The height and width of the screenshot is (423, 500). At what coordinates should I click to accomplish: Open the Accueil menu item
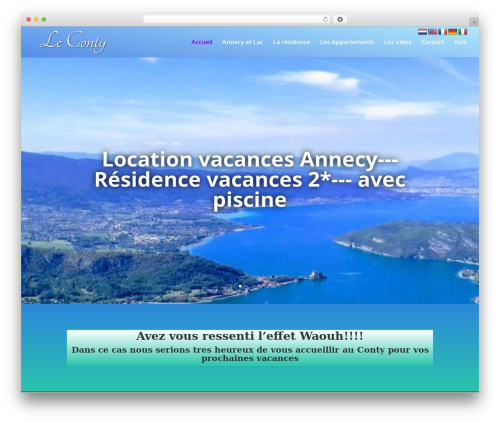coord(202,42)
